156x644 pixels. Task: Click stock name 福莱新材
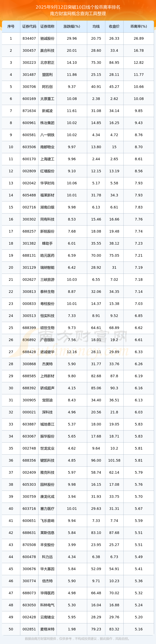tap(47, 195)
